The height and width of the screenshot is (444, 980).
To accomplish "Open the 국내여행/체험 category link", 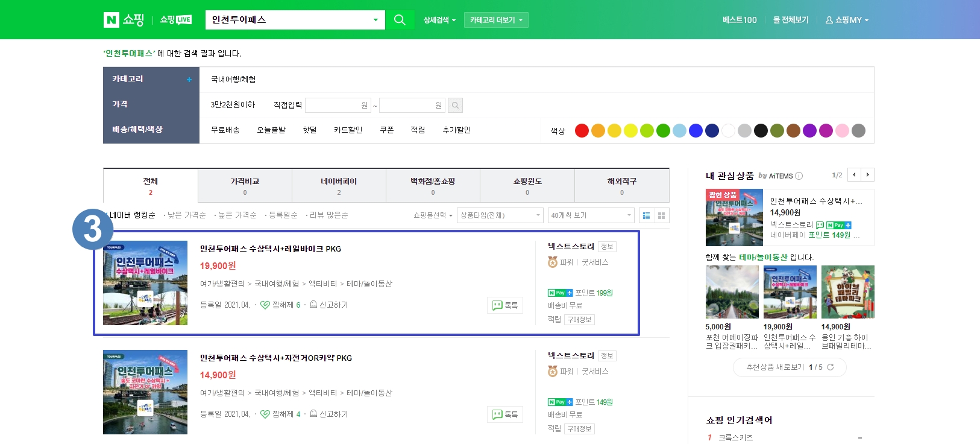I will pyautogui.click(x=233, y=80).
